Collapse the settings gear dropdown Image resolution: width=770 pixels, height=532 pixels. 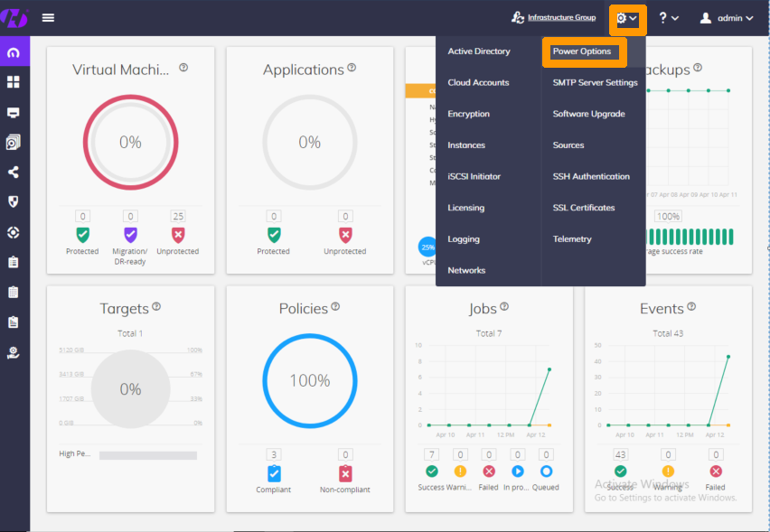point(627,18)
